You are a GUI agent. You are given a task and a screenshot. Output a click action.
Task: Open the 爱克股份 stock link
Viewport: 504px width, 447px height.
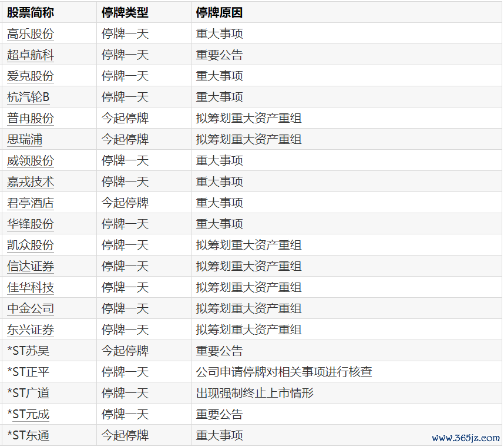[30, 76]
